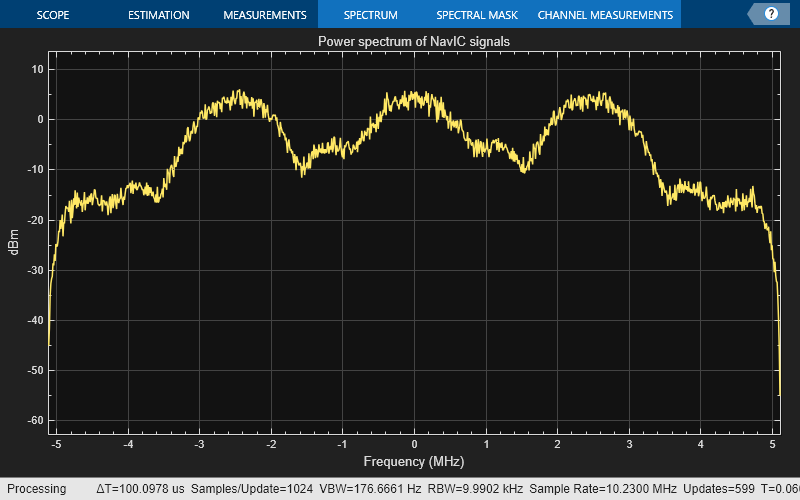Click the Frequency (MHz) x-axis label
This screenshot has width=800, height=500.
(x=414, y=461)
